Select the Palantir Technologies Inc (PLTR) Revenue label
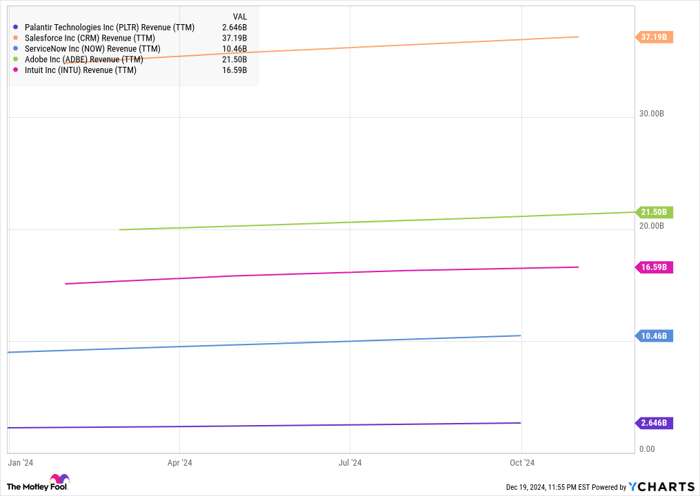Screen dimensions: 700x496 [x=109, y=27]
